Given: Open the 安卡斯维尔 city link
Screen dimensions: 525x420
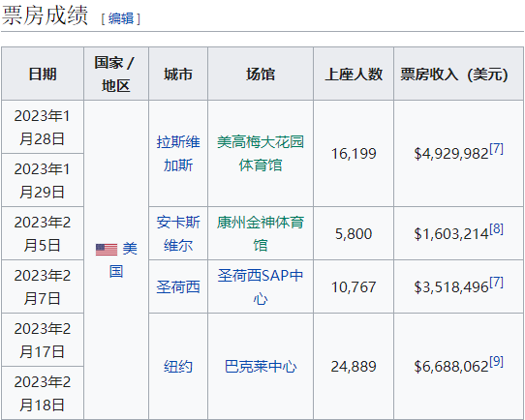Looking at the screenshot, I should tap(178, 234).
